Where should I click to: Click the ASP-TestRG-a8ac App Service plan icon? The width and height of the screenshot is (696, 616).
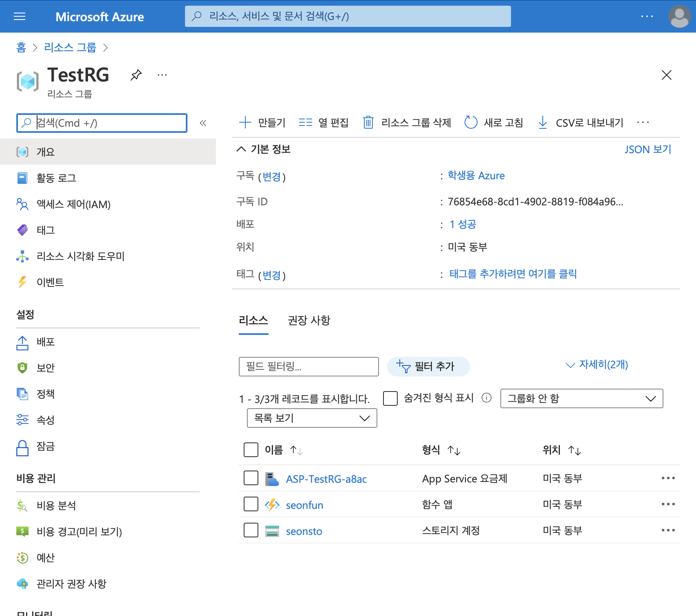[x=272, y=479]
